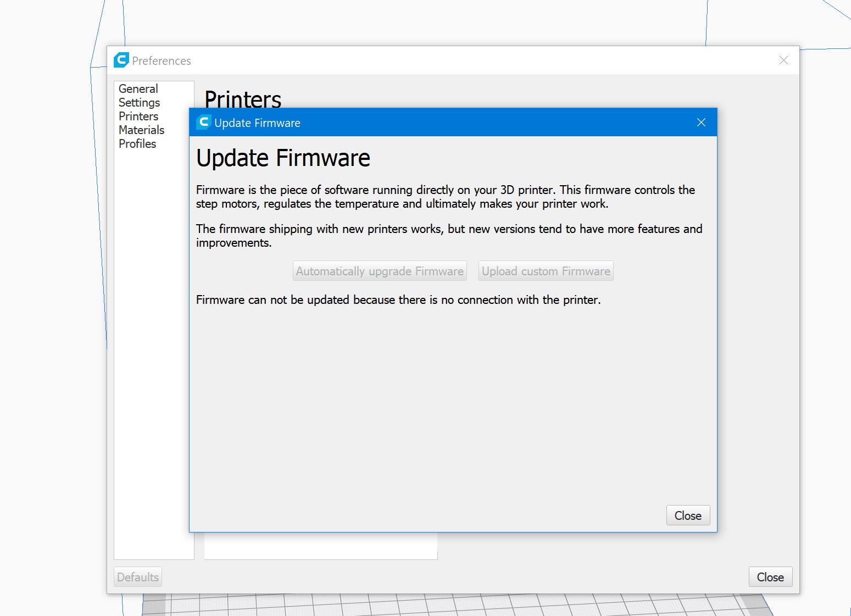Click Automatically upgrade Firmware button
Viewport: 851px width, 616px height.
[380, 271]
